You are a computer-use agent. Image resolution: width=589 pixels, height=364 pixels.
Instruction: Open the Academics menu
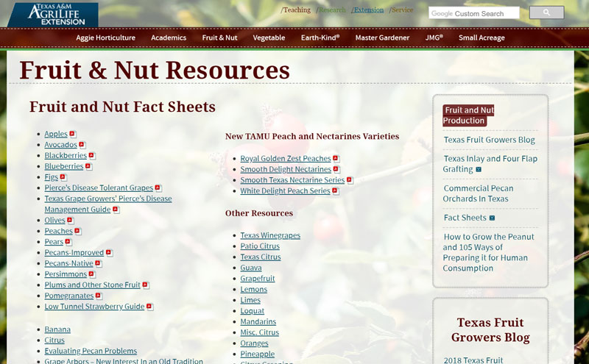(x=169, y=38)
